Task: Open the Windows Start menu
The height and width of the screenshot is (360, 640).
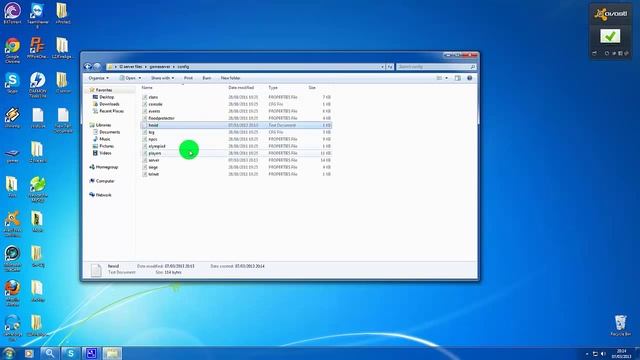Action: 9,353
